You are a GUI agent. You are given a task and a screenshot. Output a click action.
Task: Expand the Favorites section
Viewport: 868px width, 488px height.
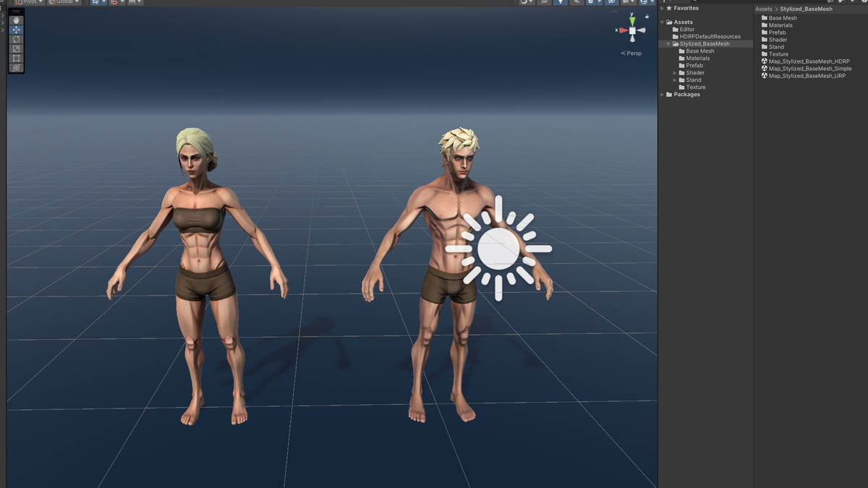(662, 8)
